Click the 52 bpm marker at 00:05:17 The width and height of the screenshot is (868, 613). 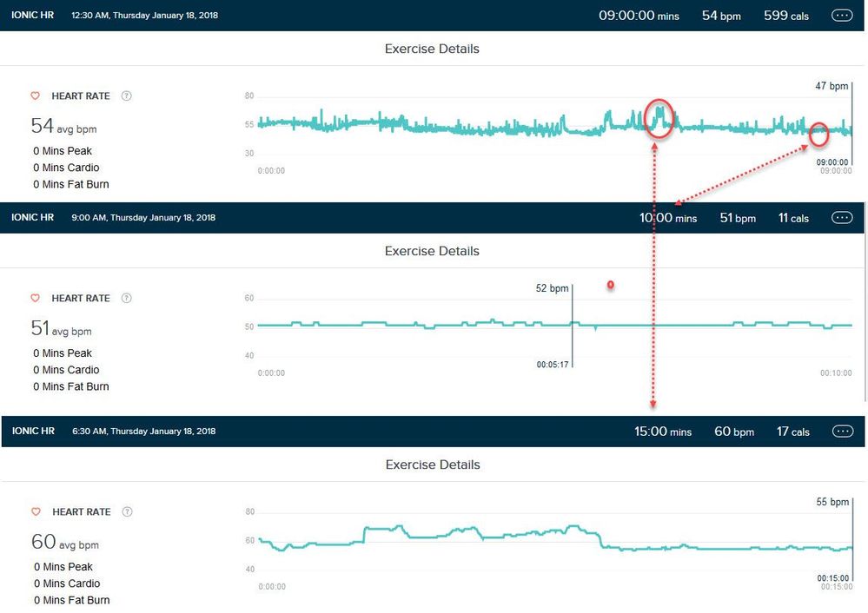pos(553,288)
